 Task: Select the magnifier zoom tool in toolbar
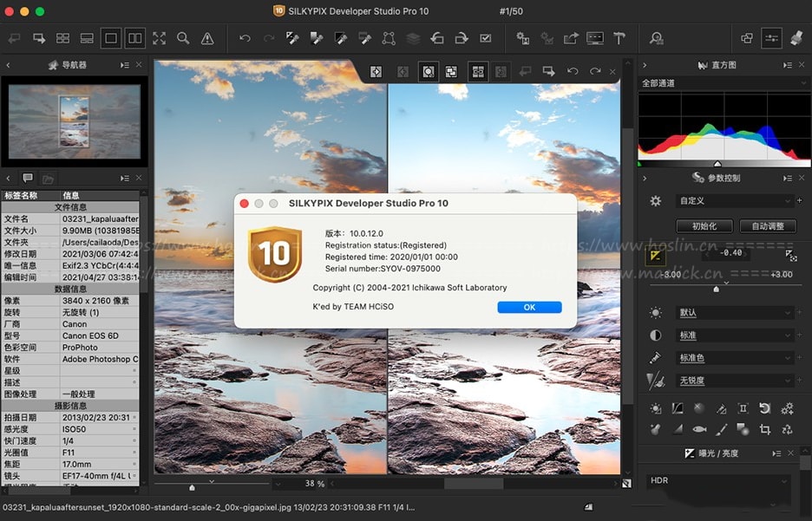183,38
